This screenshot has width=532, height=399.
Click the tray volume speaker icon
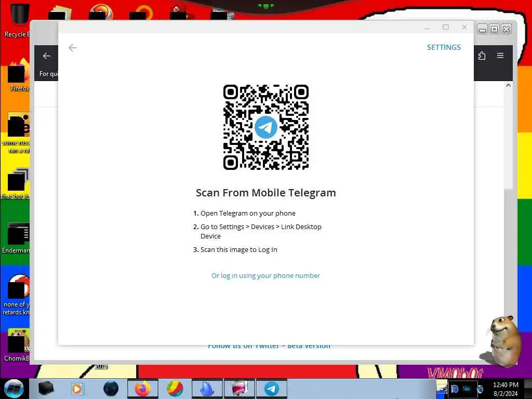[x=480, y=389]
